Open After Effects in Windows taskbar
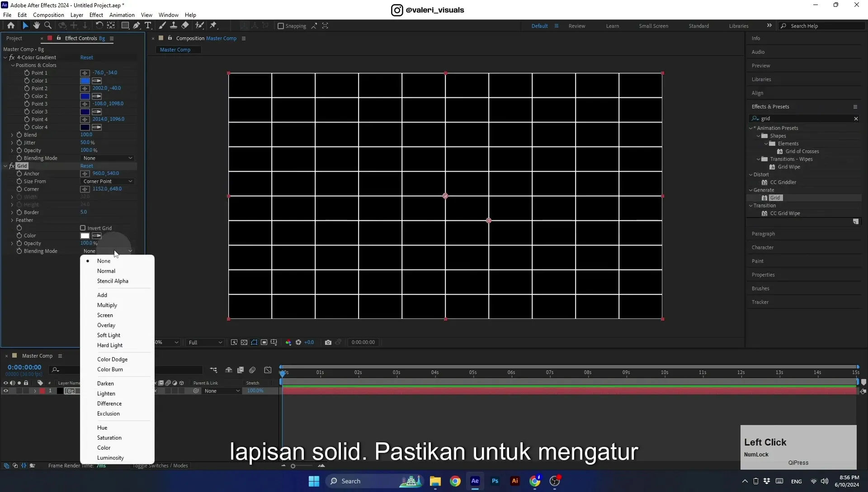This screenshot has height=492, width=868. (x=475, y=481)
